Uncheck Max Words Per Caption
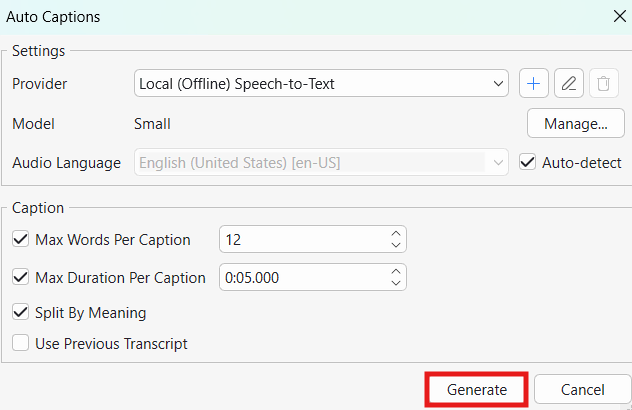Screen dimensions: 632x410 point(20,239)
